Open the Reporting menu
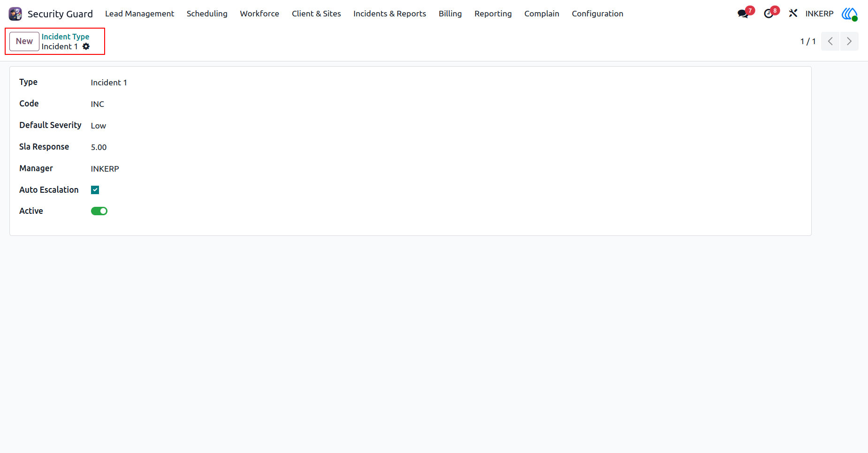This screenshot has width=868, height=453. (493, 14)
